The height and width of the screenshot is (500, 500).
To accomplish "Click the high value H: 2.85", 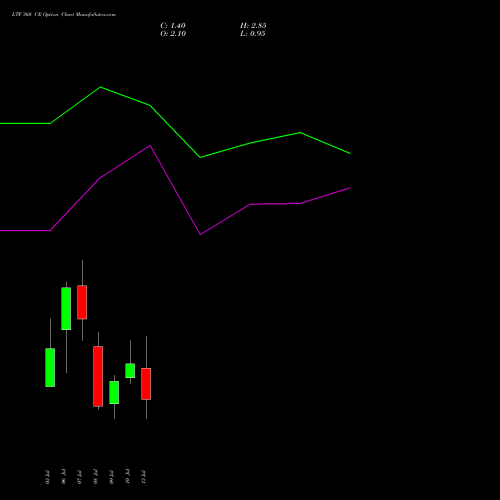I will click(253, 26).
